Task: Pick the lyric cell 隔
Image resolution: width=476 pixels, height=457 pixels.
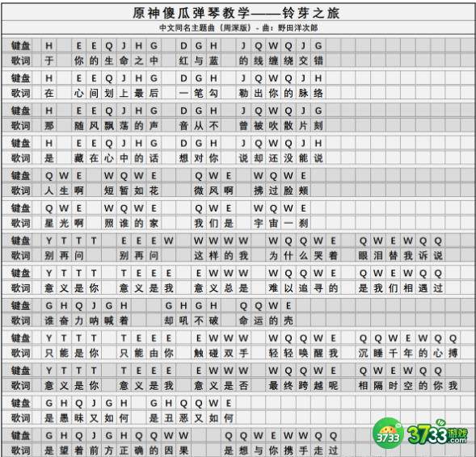Action: (378, 386)
